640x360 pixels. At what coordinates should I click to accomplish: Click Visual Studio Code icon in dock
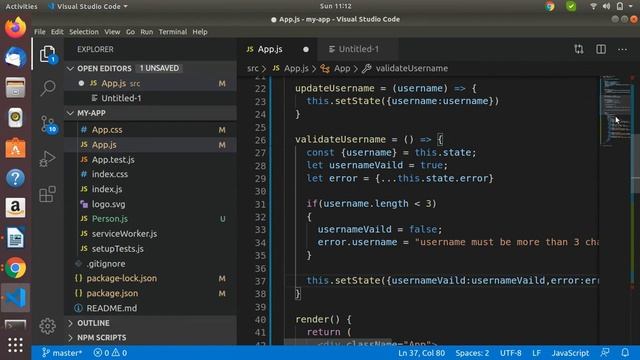tap(16, 298)
